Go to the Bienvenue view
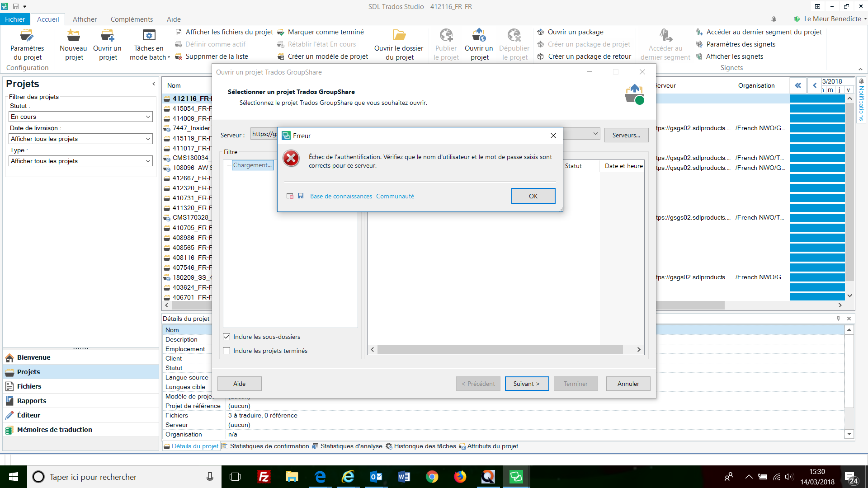 pyautogui.click(x=80, y=357)
